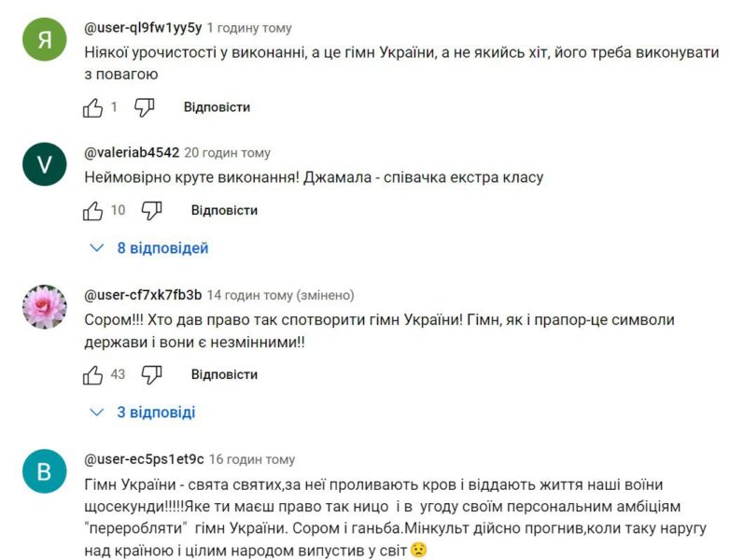Open @user-cf7xk7fb3b channel link
This screenshot has height=560, width=730.
tap(143, 295)
